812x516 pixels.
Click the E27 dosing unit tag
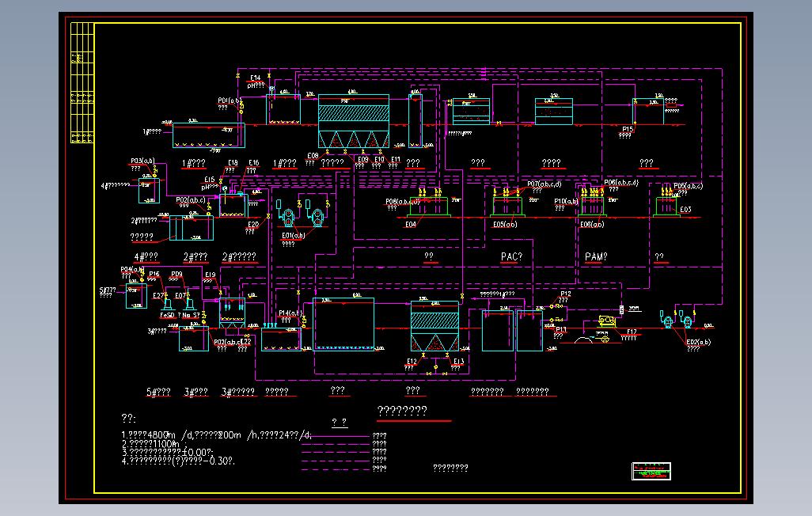pyautogui.click(x=158, y=295)
